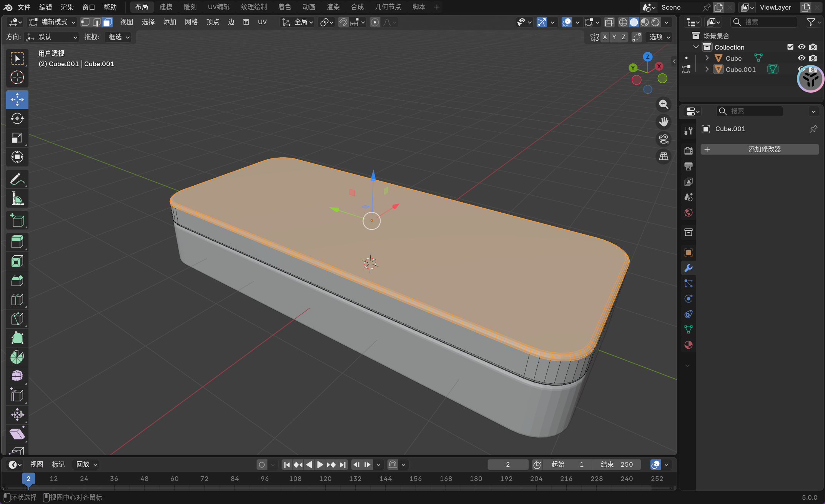Select the Scale tool

point(17,138)
